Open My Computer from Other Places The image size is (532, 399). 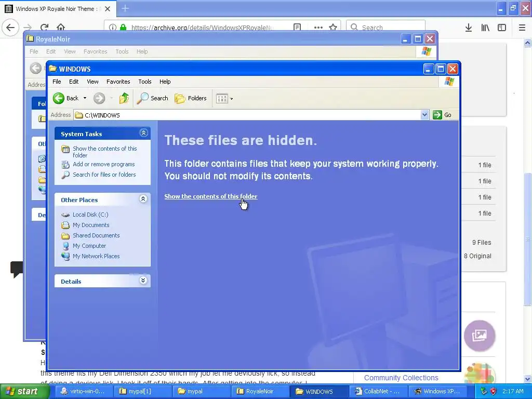point(89,246)
